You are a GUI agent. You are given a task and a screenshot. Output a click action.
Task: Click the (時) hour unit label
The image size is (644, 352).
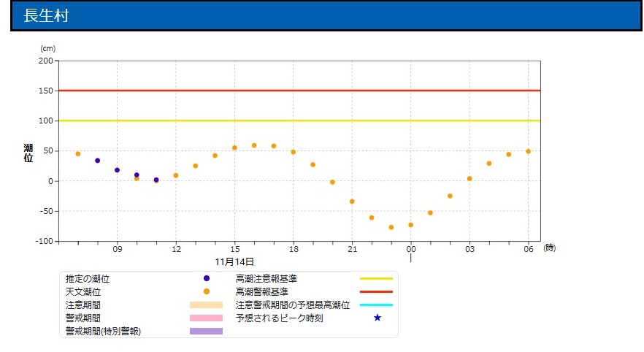(550, 248)
